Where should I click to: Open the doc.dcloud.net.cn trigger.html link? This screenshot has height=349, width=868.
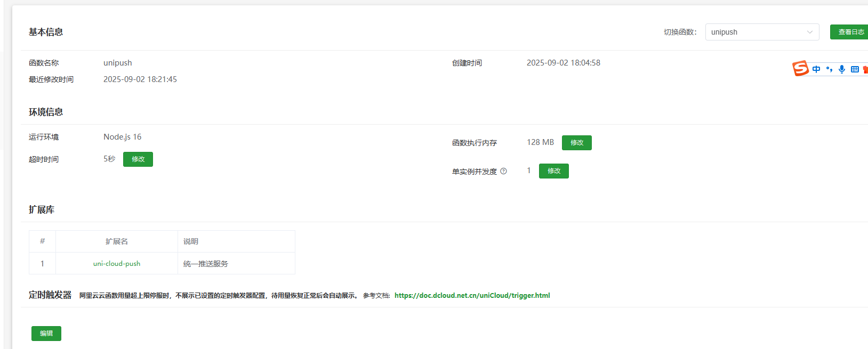472,295
